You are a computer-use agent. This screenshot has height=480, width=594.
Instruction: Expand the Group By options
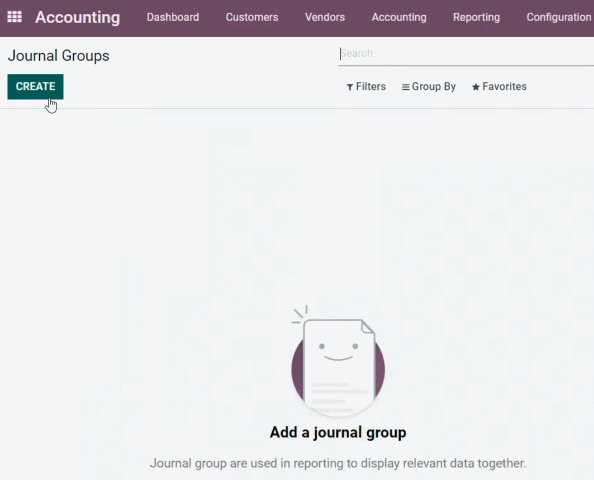tap(429, 87)
